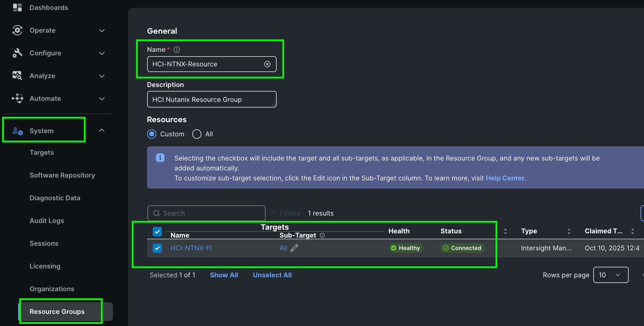Screen dimensions: 644x326
Task: Open the Analyze section icon
Action: tap(17, 76)
